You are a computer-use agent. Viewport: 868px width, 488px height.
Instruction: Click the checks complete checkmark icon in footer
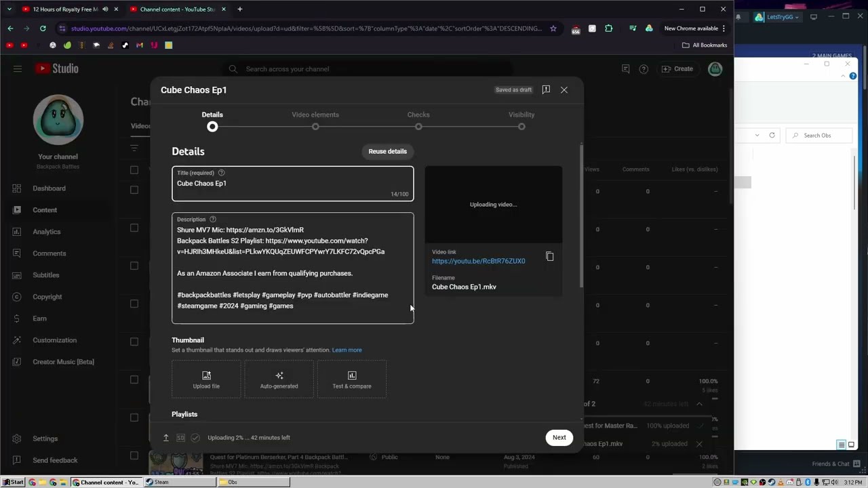pyautogui.click(x=195, y=438)
